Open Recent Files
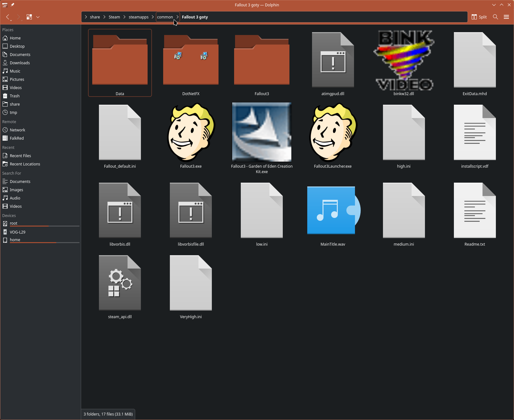Image resolution: width=514 pixels, height=420 pixels. point(40,156)
